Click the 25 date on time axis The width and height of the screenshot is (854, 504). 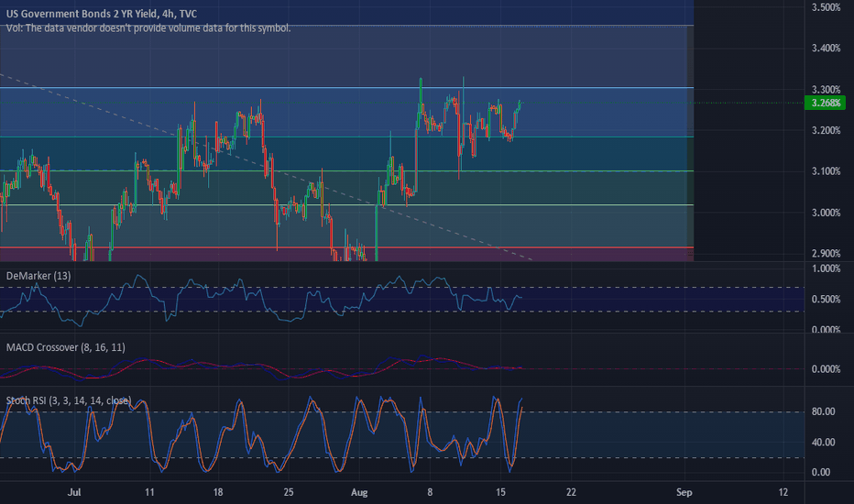pyautogui.click(x=288, y=492)
